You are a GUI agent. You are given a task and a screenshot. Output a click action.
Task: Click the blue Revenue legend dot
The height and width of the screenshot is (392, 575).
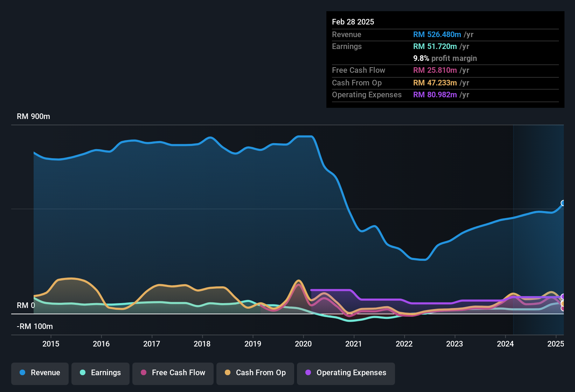pyautogui.click(x=22, y=372)
